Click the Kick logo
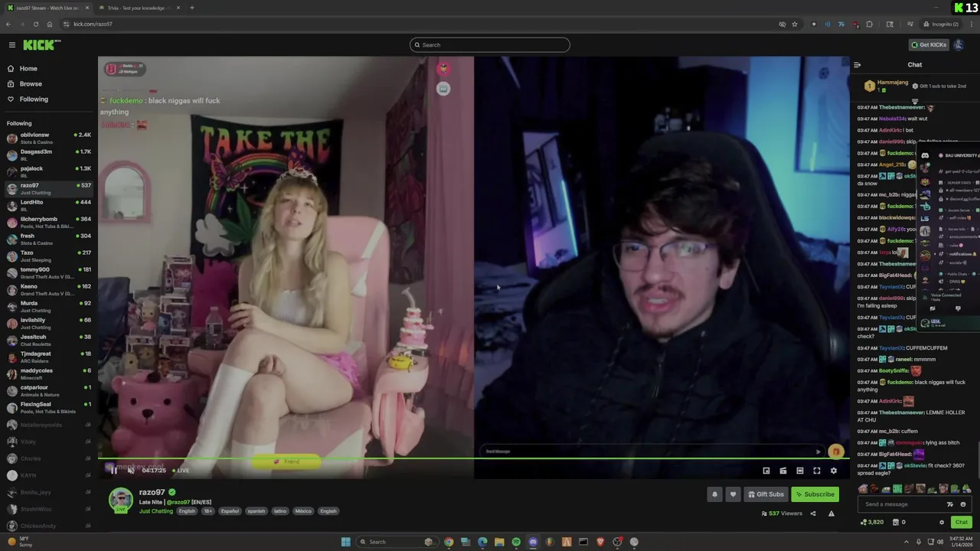Viewport: 980px width, 551px height. pos(41,45)
